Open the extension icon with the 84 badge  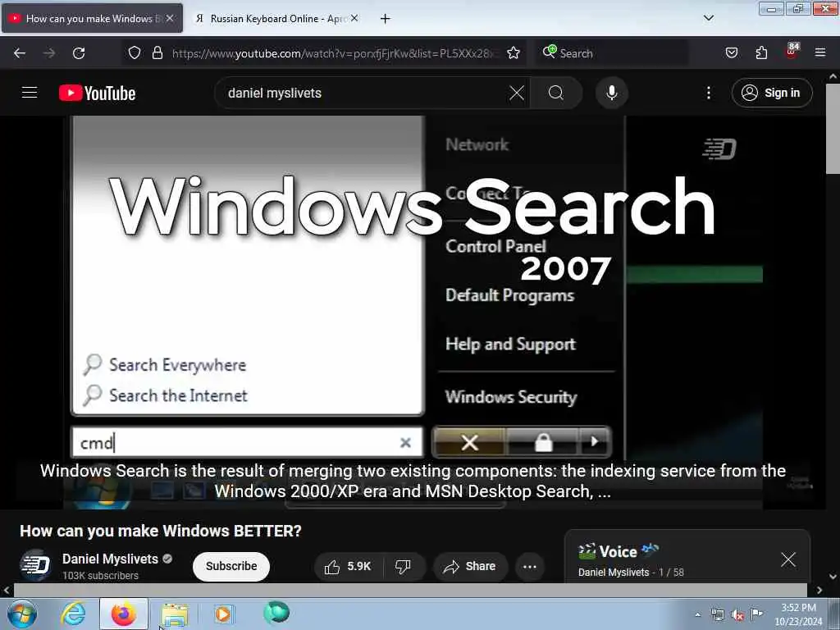(x=792, y=51)
